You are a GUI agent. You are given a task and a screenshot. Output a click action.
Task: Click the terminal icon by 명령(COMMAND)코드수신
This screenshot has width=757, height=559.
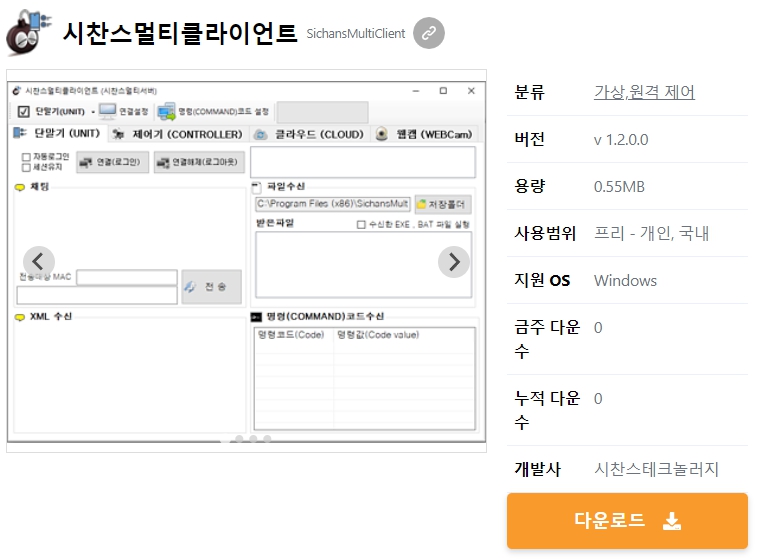(256, 317)
